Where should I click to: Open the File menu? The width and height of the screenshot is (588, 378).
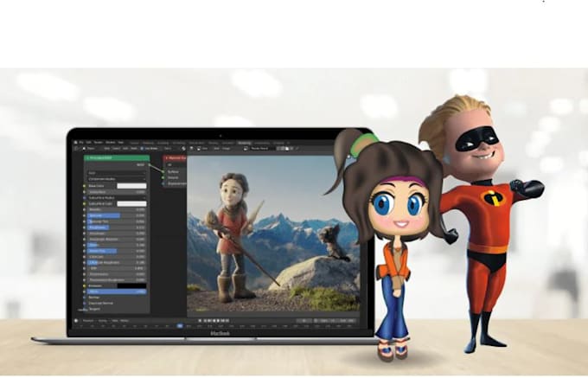click(81, 143)
